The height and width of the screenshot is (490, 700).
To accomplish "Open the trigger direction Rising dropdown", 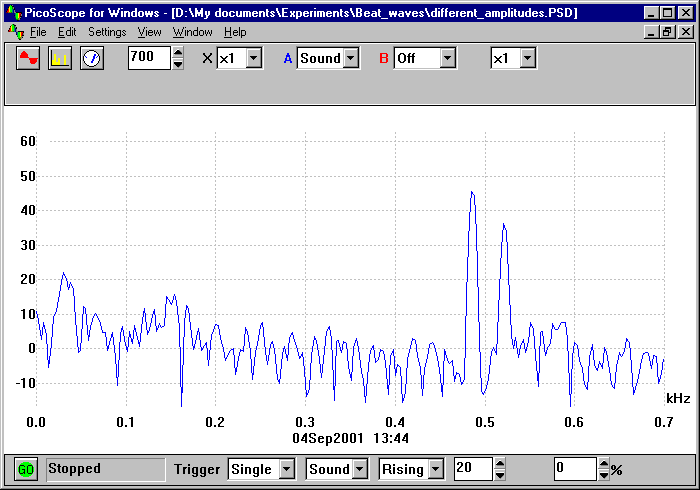I will (x=435, y=469).
